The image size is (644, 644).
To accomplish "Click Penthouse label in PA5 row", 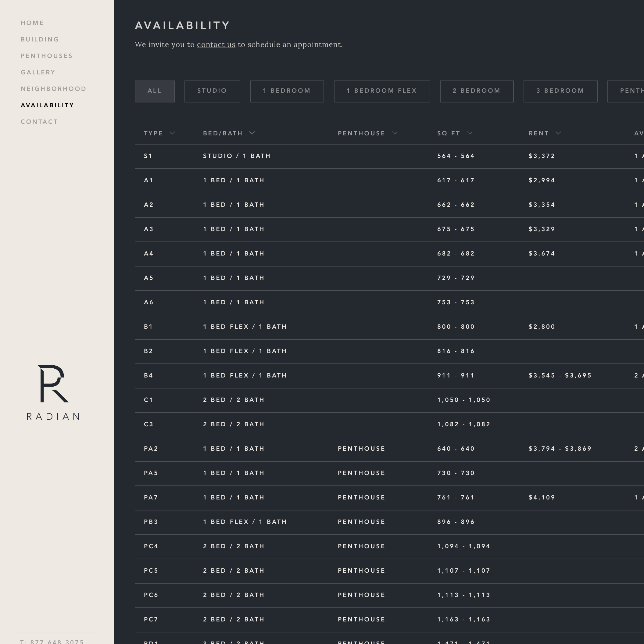I will [361, 473].
